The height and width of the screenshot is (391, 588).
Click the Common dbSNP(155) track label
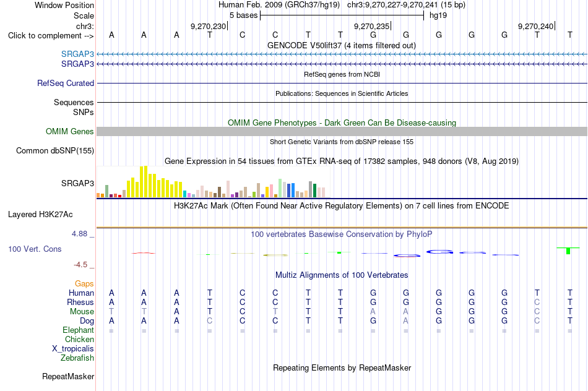55,151
